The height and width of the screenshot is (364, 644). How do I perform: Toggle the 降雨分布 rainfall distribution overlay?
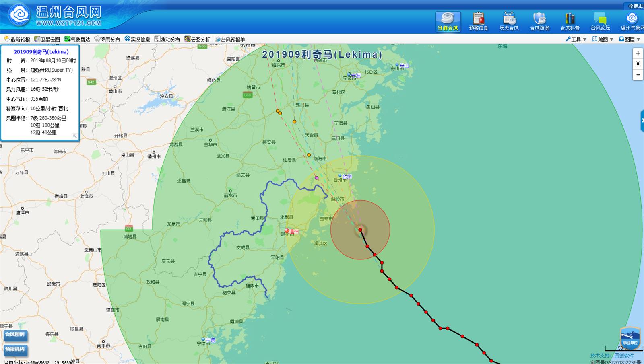(x=107, y=39)
